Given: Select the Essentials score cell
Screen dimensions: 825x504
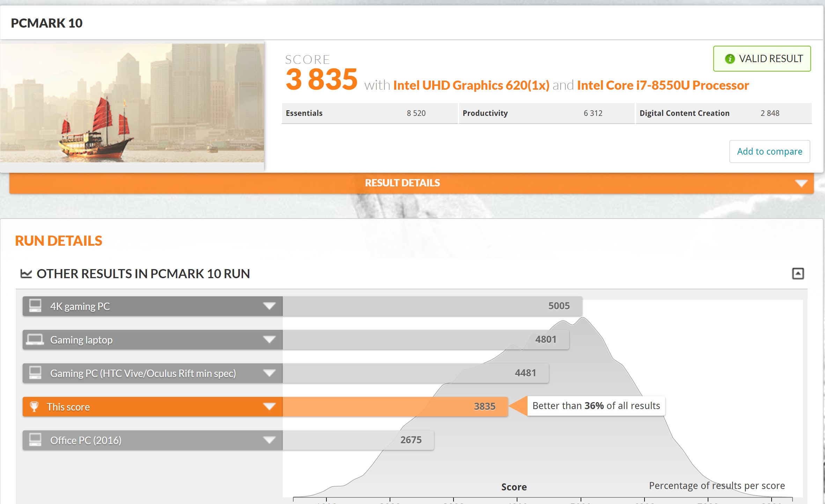Looking at the screenshot, I should 370,113.
